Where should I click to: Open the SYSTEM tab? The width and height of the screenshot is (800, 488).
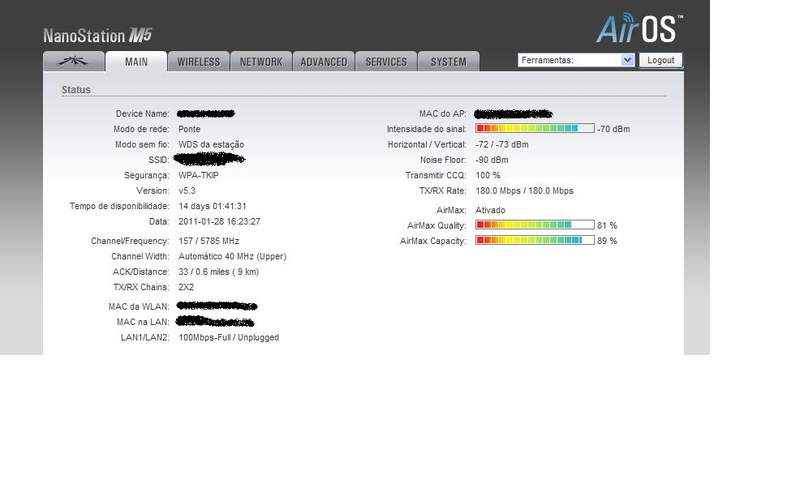(x=448, y=61)
